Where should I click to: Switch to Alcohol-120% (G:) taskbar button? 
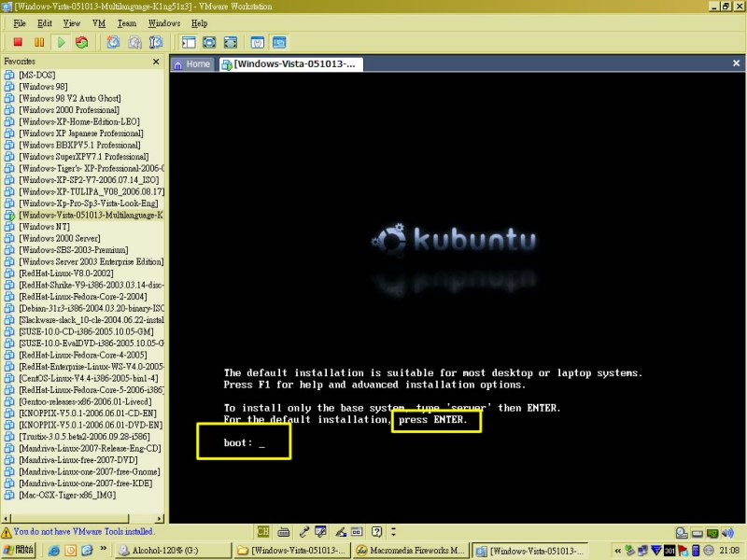(173, 551)
